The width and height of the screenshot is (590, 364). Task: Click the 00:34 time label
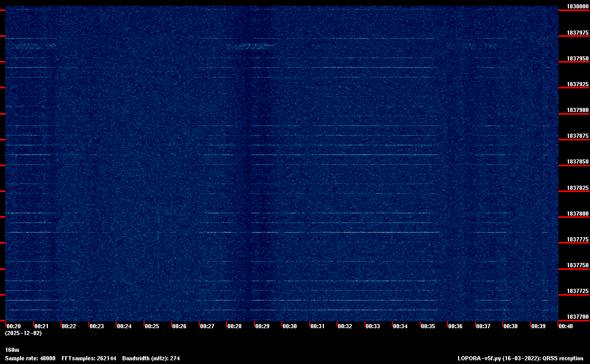tap(400, 326)
